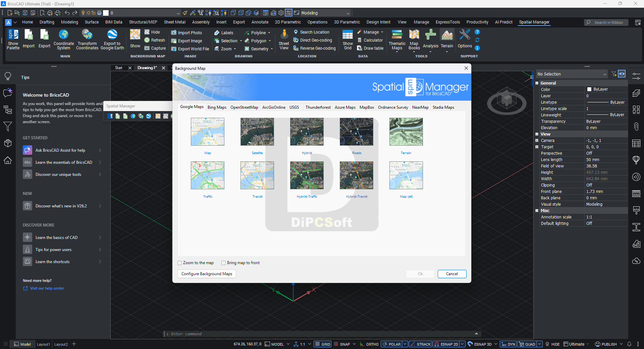Click the Save icon in quick access toolbar

pos(25,13)
